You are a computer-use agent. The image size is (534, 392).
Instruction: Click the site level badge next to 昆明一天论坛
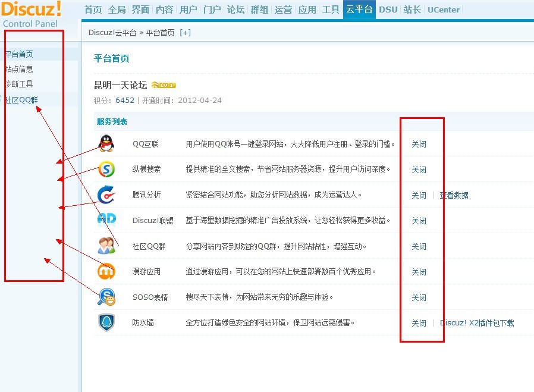pyautogui.click(x=164, y=85)
